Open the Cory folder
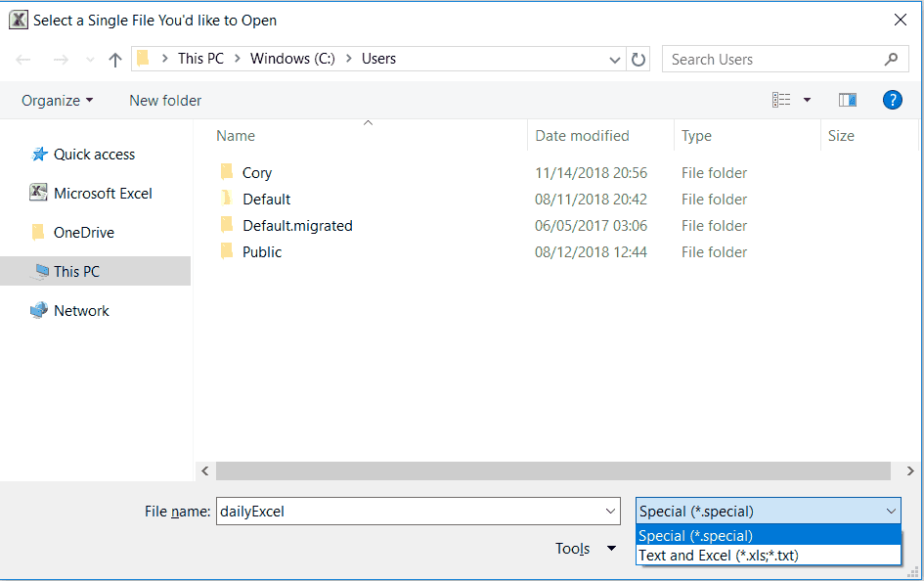The image size is (924, 581). (x=257, y=172)
